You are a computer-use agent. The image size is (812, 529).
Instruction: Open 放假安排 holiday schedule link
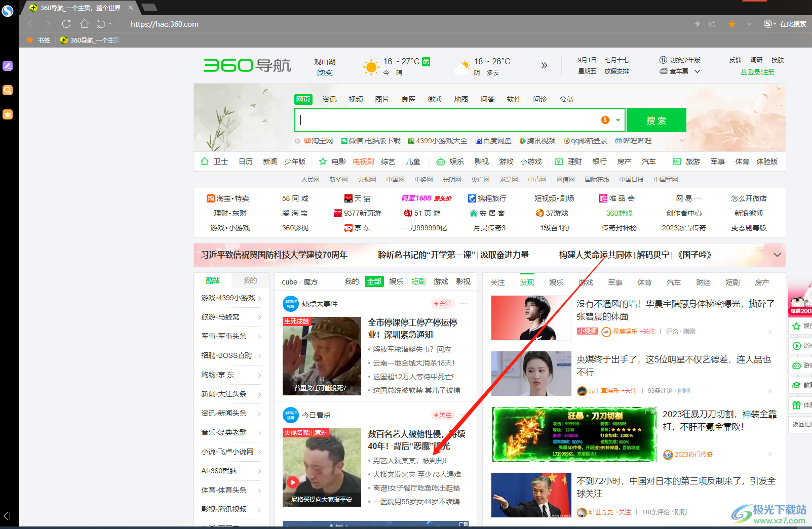616,71
